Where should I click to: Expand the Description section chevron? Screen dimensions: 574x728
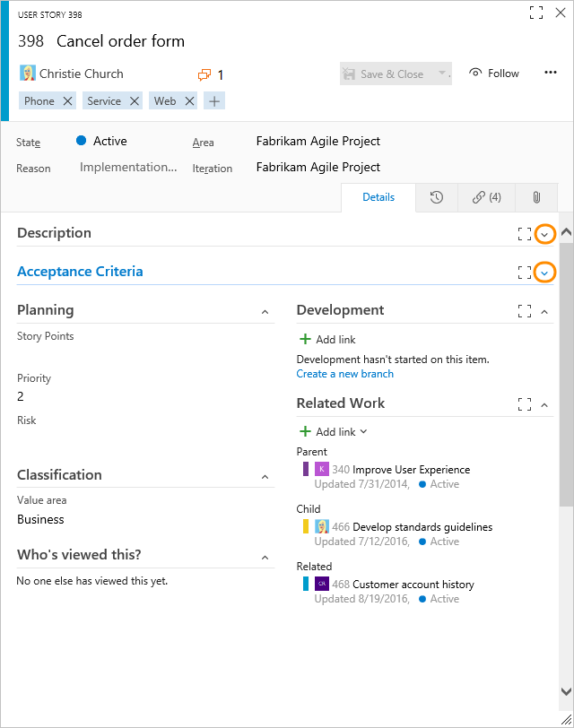545,233
